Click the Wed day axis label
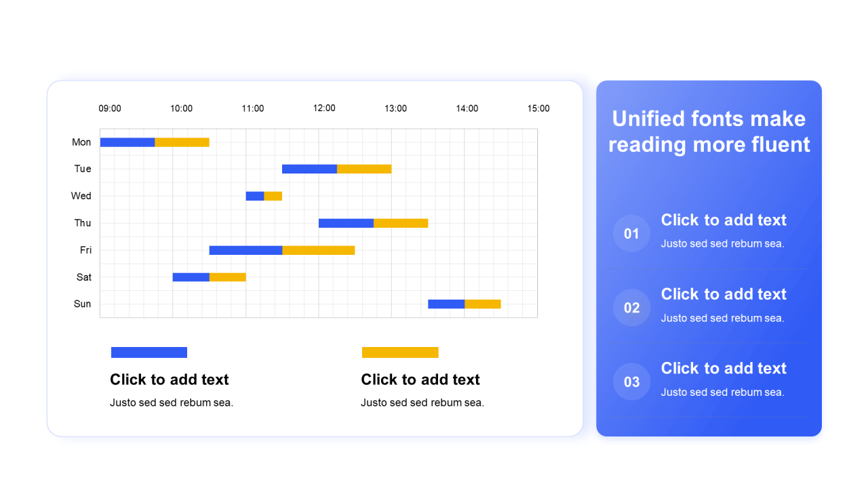The image size is (868, 488). [x=81, y=196]
